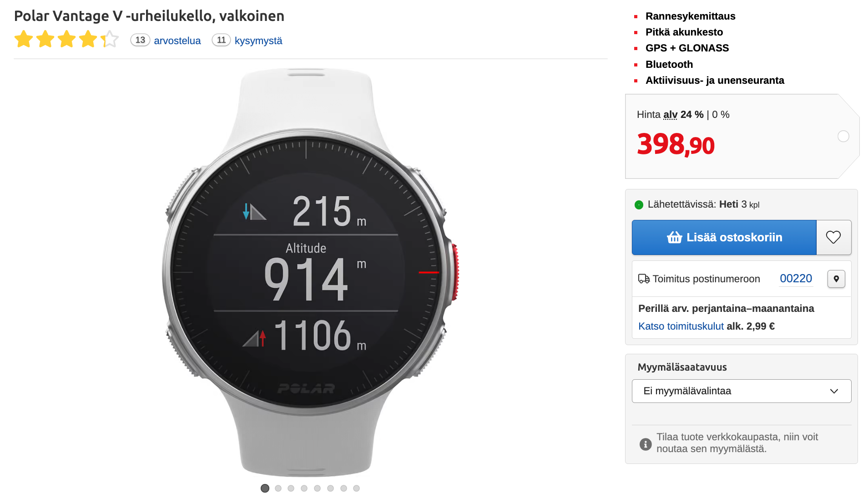Select the first image carousel dot

pyautogui.click(x=265, y=488)
